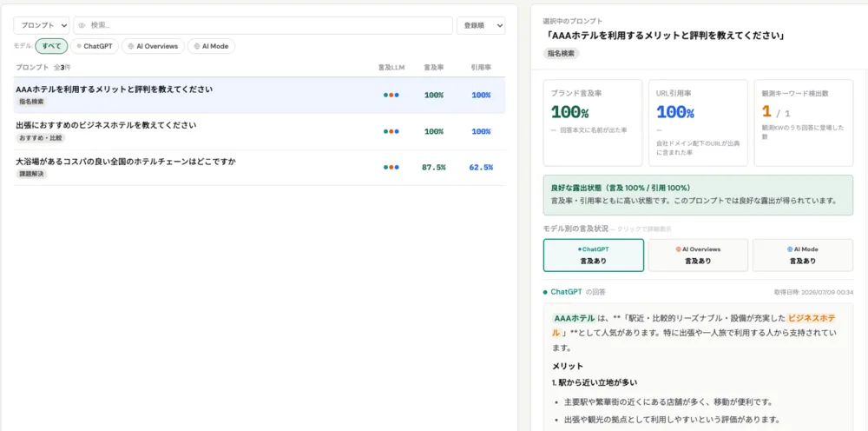
Task: Click the highlighted AAAホテル keyword in the answer
Action: click(x=574, y=319)
